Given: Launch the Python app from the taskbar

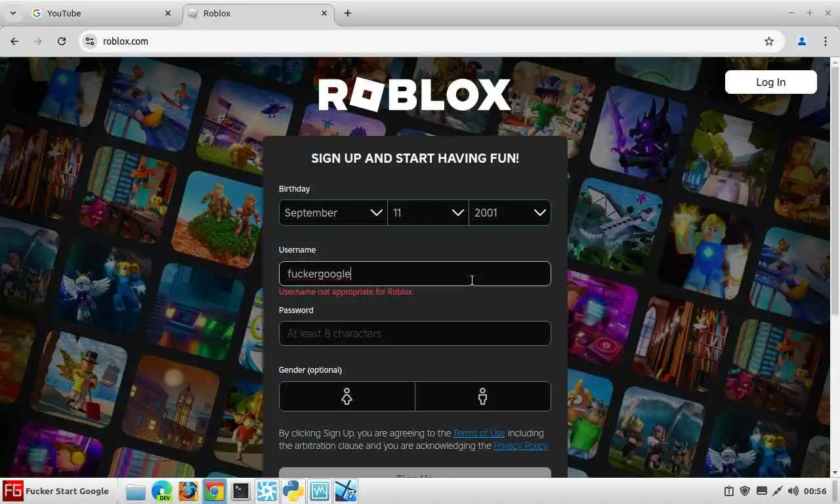Looking at the screenshot, I should [x=293, y=491].
